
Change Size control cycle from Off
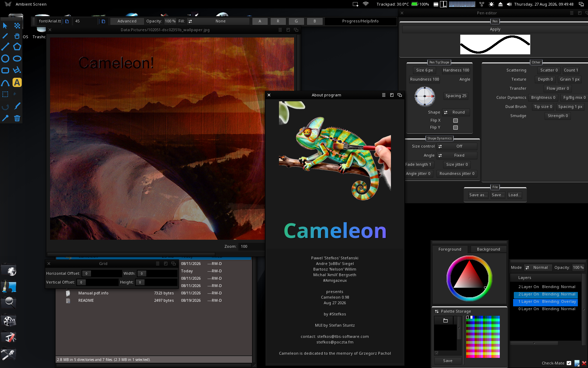[457, 146]
